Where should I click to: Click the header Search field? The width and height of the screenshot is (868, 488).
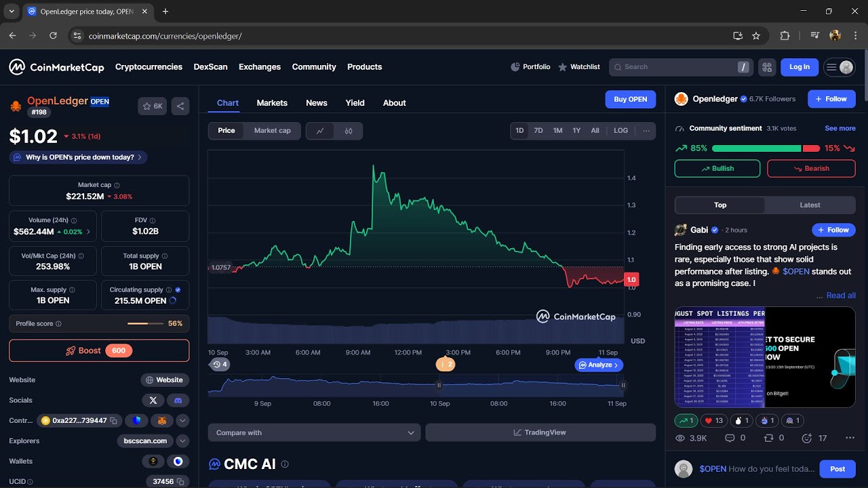coord(682,67)
